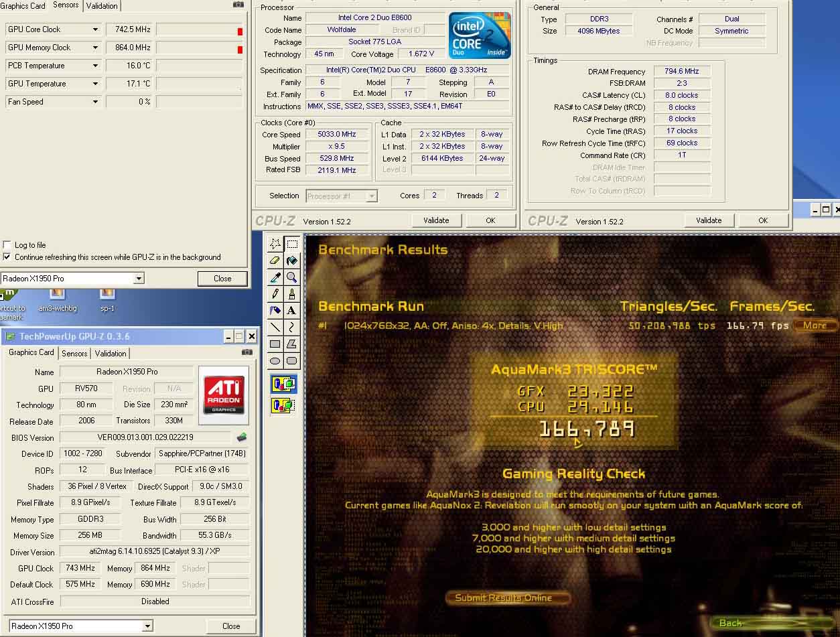This screenshot has height=637, width=840.
Task: Click the GPU Memory Clock sensor graph
Action: (x=200, y=48)
